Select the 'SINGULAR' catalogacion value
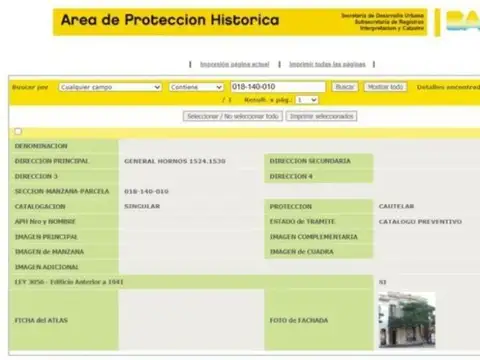 (x=142, y=206)
